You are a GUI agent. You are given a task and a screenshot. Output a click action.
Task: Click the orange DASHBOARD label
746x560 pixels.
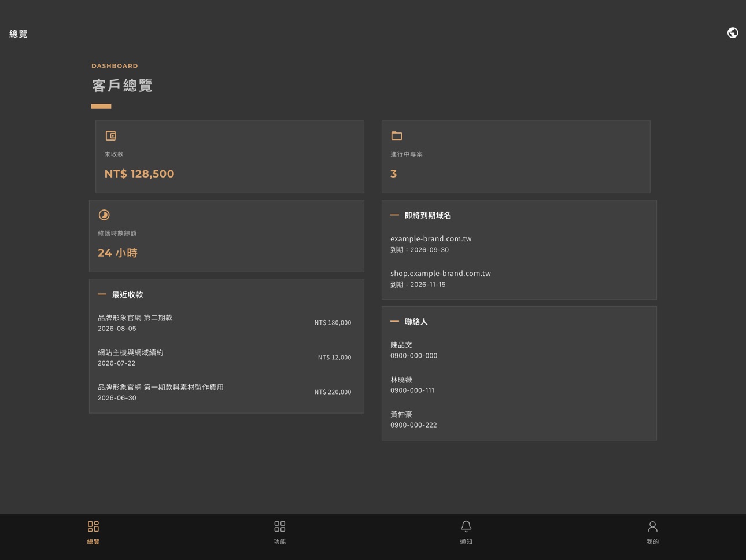click(x=115, y=66)
